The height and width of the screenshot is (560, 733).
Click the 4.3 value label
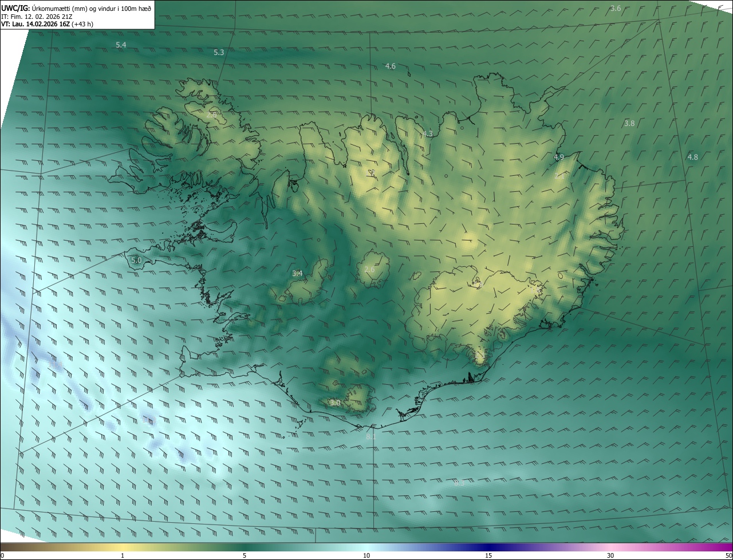[x=428, y=134]
